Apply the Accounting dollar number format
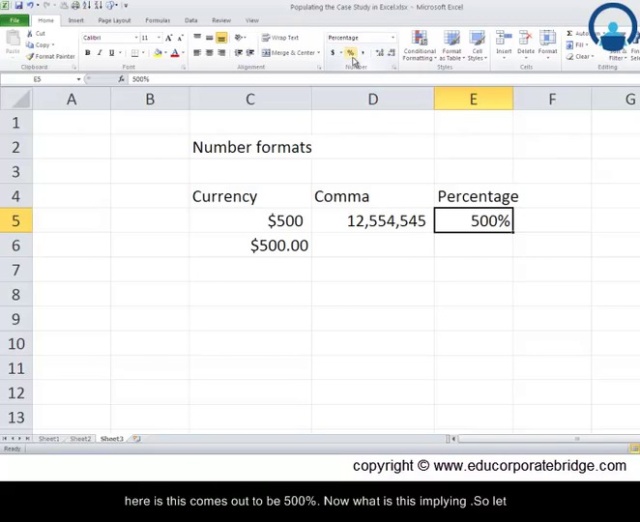Screen dimensions: 640x522 tap(333, 53)
